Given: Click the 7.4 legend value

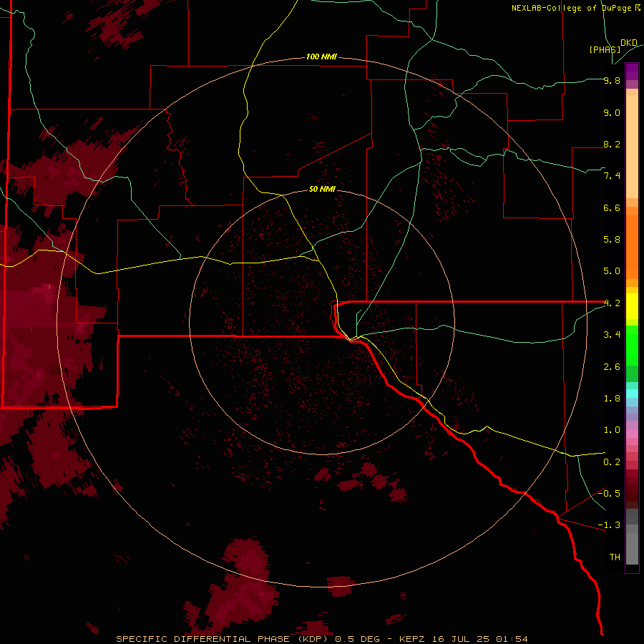Looking at the screenshot, I should click(x=612, y=176).
